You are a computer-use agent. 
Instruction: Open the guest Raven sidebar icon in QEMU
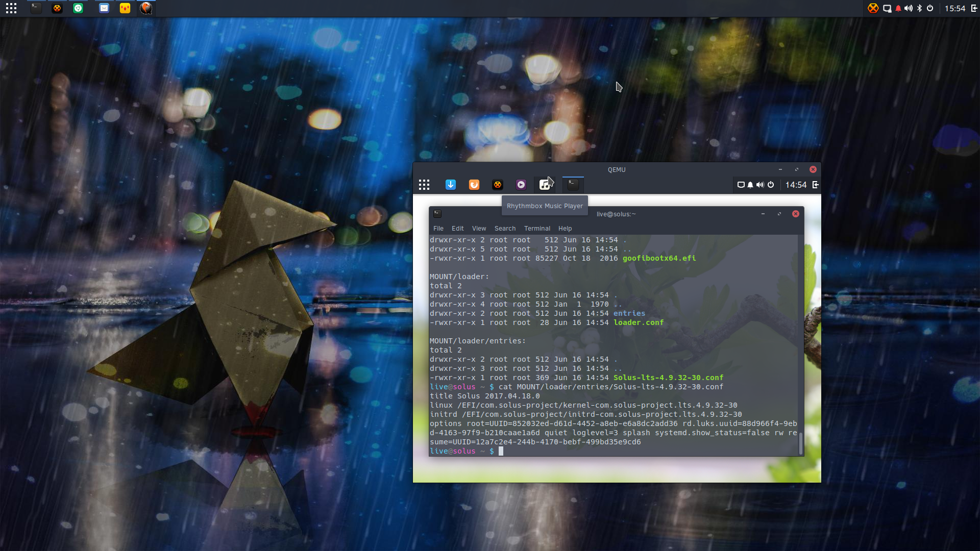(816, 185)
